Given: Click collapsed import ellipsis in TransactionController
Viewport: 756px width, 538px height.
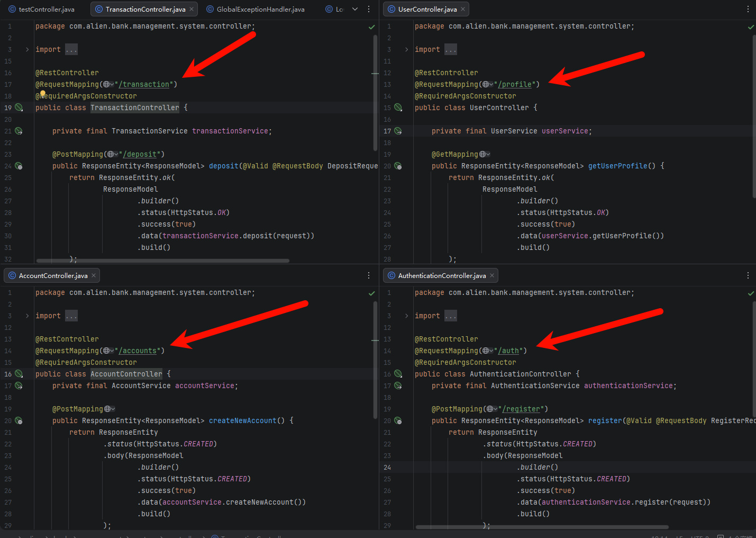Looking at the screenshot, I should [x=71, y=49].
